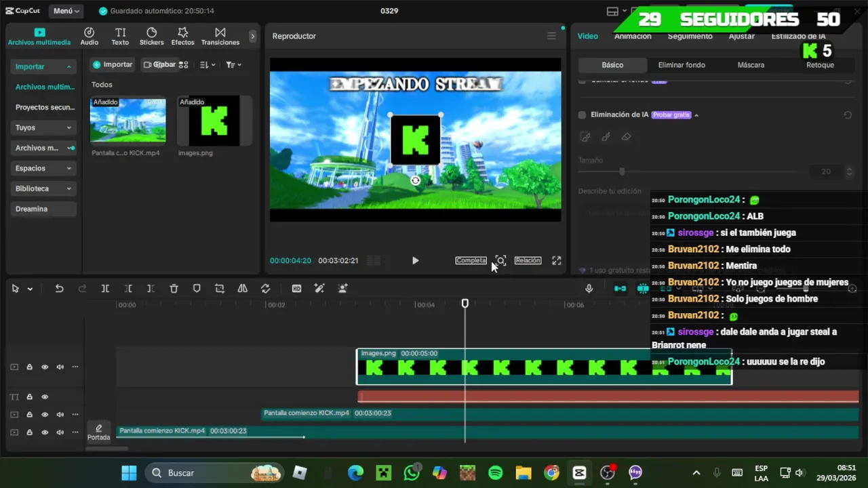Lock the images.png track
This screenshot has height=488, width=868.
tap(29, 367)
